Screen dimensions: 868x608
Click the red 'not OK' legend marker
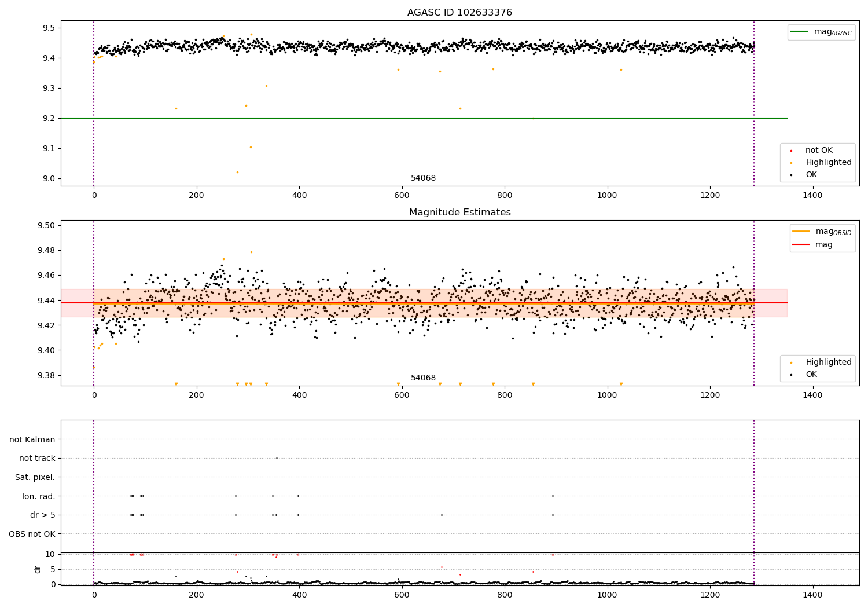(x=791, y=151)
